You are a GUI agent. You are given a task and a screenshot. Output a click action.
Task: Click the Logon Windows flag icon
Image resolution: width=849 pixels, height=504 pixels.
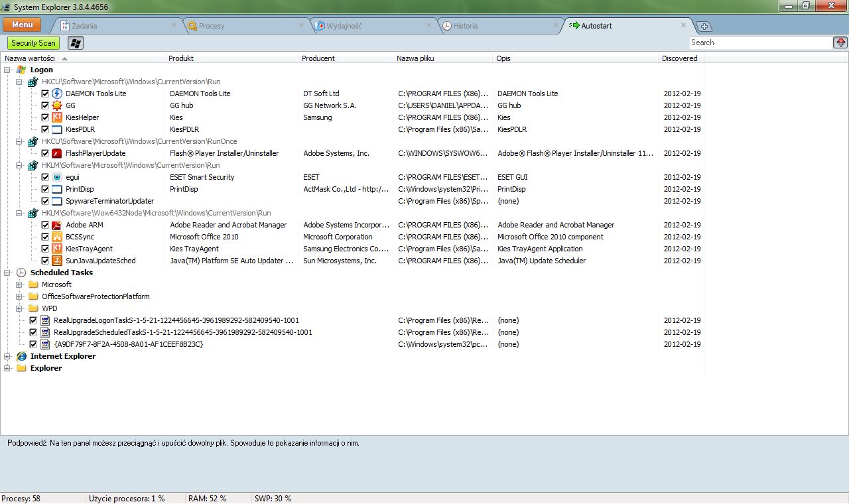pyautogui.click(x=21, y=70)
